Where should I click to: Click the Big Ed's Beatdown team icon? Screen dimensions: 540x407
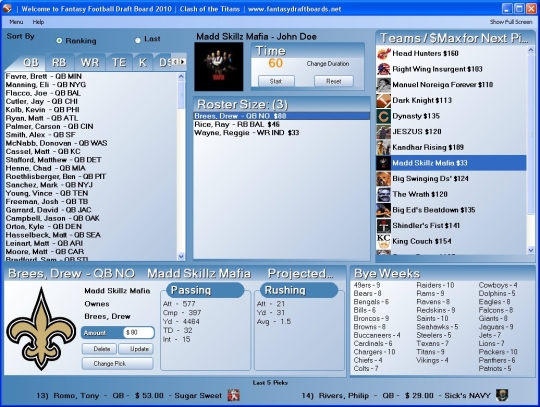point(383,210)
